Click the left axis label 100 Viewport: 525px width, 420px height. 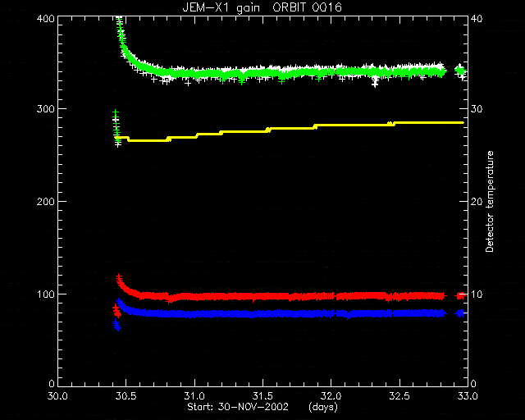(x=45, y=294)
